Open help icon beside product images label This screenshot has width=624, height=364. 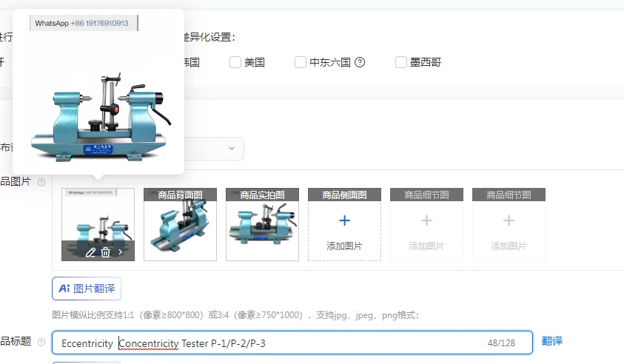(x=41, y=182)
